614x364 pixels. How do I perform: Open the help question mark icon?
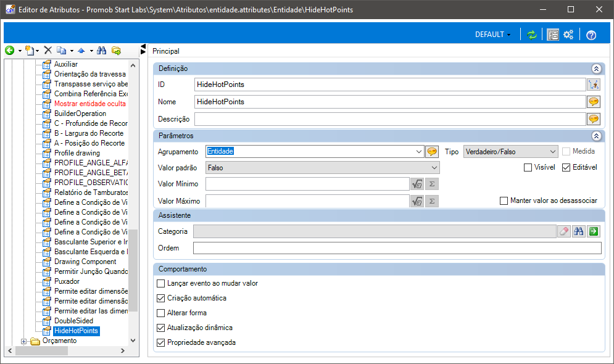(591, 35)
